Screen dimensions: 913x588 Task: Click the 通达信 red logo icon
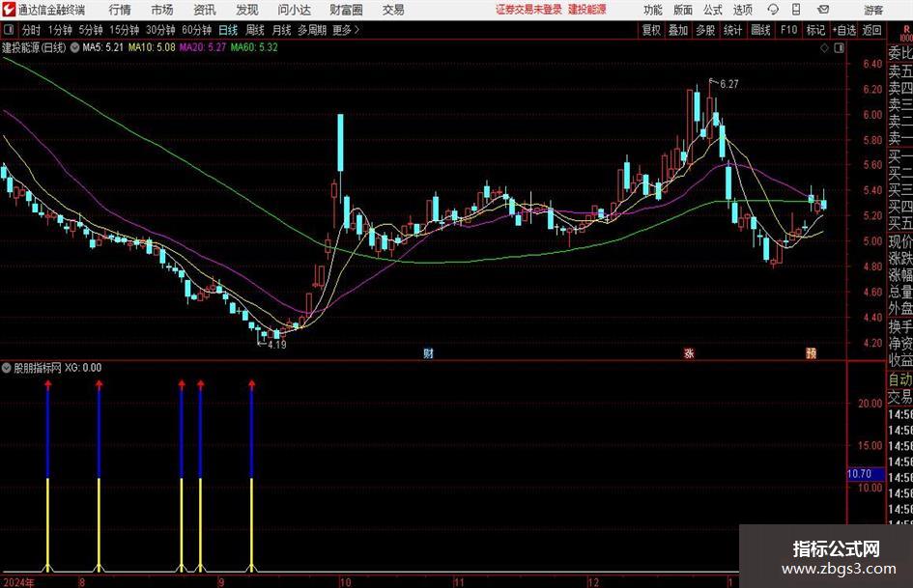(x=9, y=10)
